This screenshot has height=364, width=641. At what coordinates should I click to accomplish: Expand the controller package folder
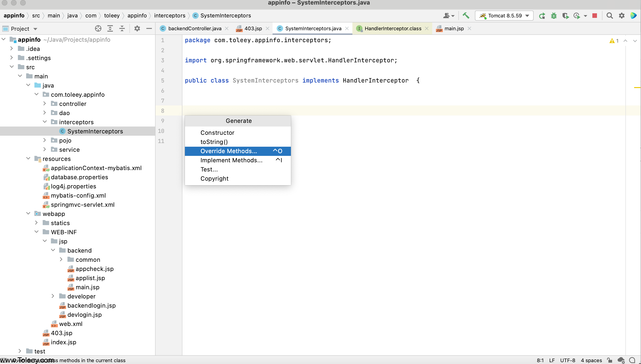(45, 104)
